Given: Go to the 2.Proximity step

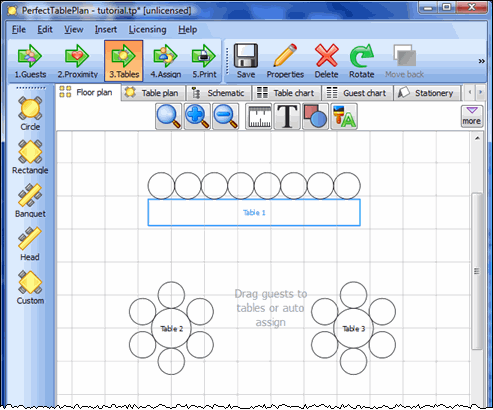Looking at the screenshot, I should [77, 62].
